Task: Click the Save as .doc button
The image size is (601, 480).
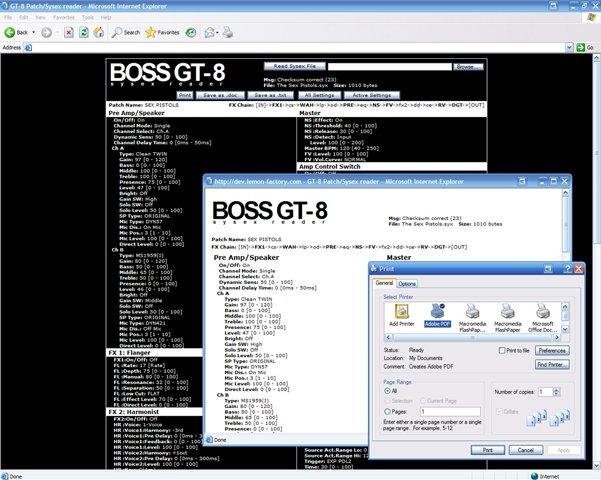Action: (x=220, y=95)
